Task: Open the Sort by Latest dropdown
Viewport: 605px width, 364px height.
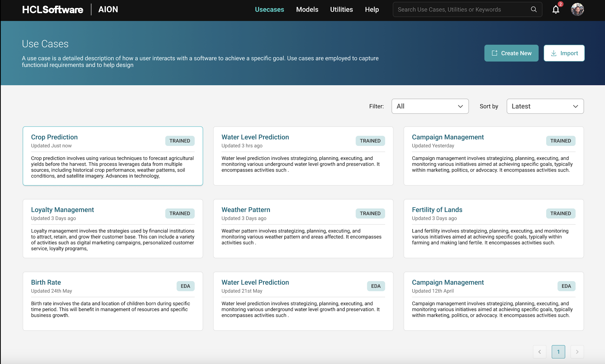Action: pos(545,106)
